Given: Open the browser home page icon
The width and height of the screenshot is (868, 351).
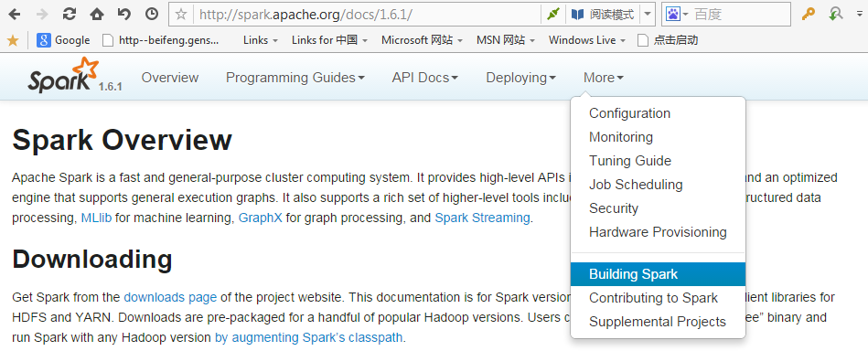Looking at the screenshot, I should [97, 15].
